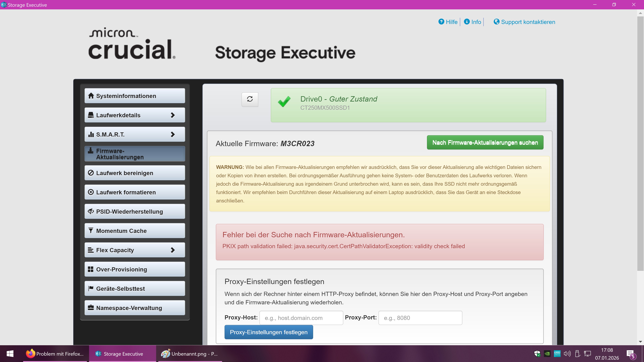
Task: Select Geräte-Selbsttest in sidebar
Action: click(x=135, y=289)
